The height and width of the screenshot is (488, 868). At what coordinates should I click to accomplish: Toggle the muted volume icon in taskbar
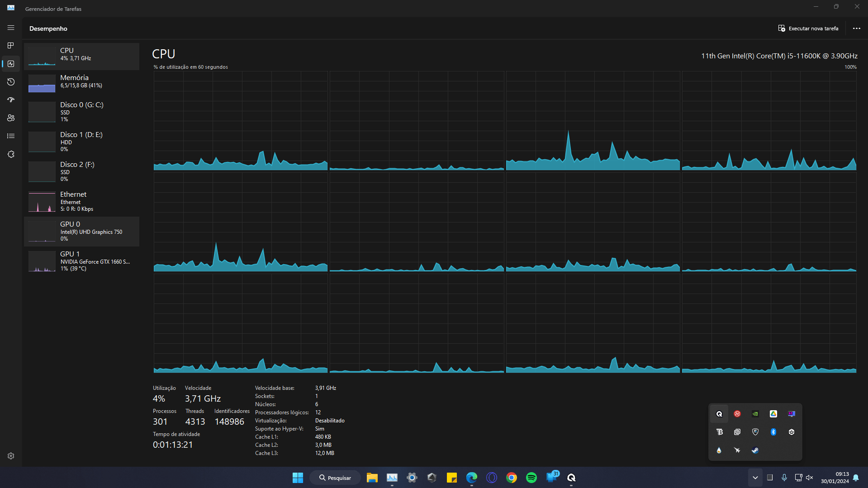(x=809, y=478)
